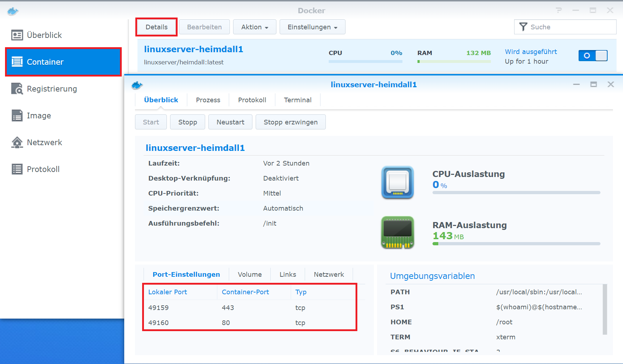
Task: Open the Einstellungen dropdown menu
Action: tap(312, 27)
